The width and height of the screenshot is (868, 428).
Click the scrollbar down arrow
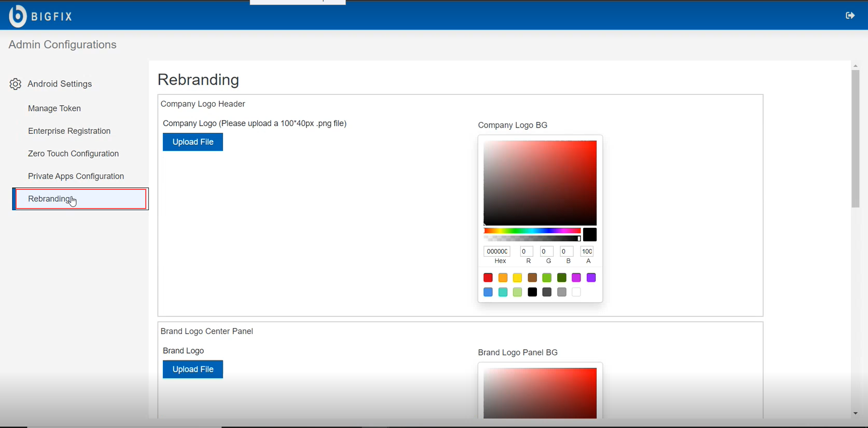(855, 413)
